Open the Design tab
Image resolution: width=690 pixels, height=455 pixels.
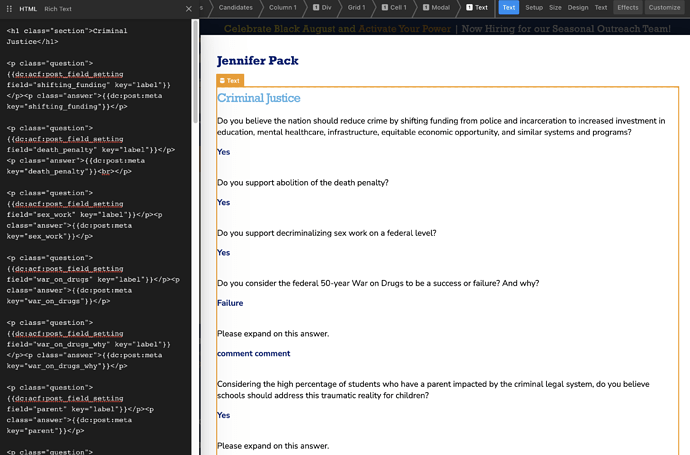pyautogui.click(x=578, y=8)
